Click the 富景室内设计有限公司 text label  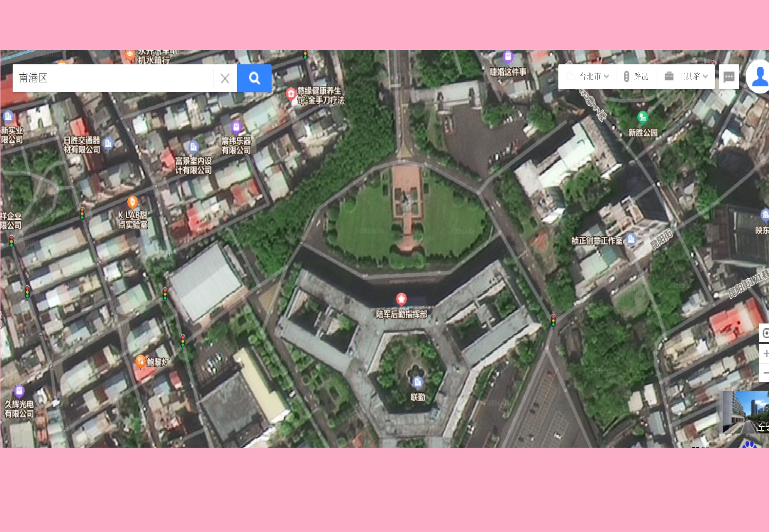point(194,165)
